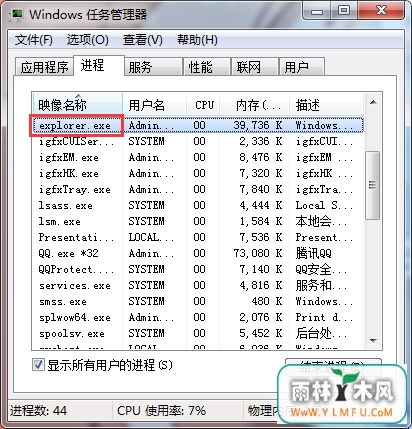
Task: Open the 帮助(H) menu
Action: tap(197, 40)
